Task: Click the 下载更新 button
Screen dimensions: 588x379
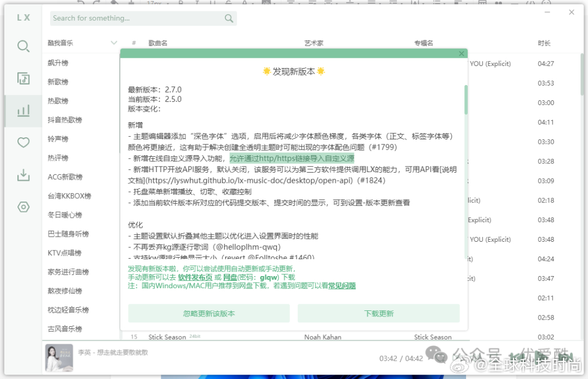Action: pos(379,313)
